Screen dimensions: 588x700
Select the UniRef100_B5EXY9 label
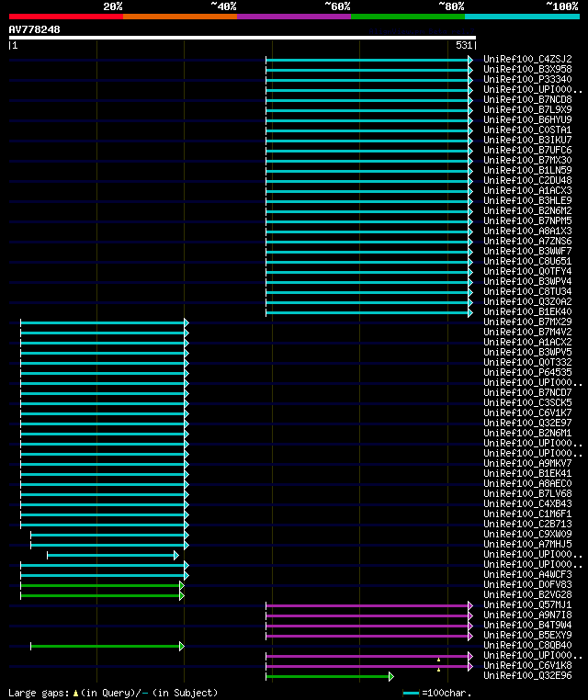pos(527,635)
